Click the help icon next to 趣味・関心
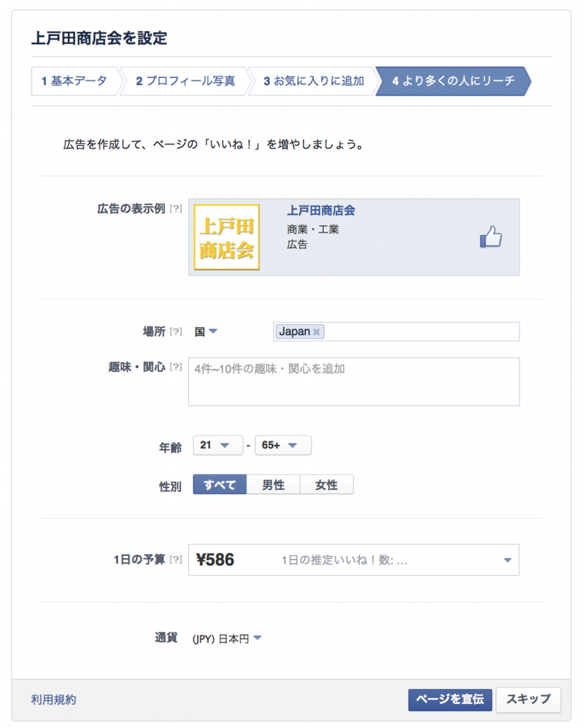The height and width of the screenshot is (728, 584). (176, 368)
